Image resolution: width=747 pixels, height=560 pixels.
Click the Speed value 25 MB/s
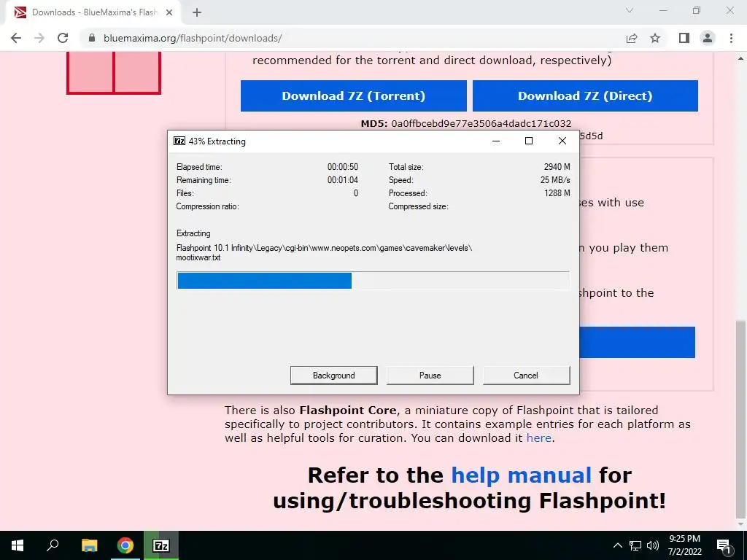pos(555,180)
